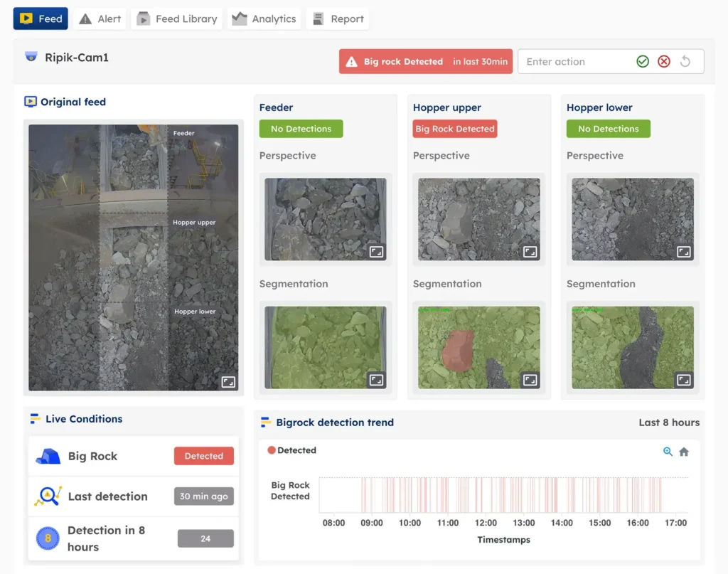Click the zoom magnifier icon on trend chart
Image resolution: width=728 pixels, height=574 pixels.
[x=668, y=452]
